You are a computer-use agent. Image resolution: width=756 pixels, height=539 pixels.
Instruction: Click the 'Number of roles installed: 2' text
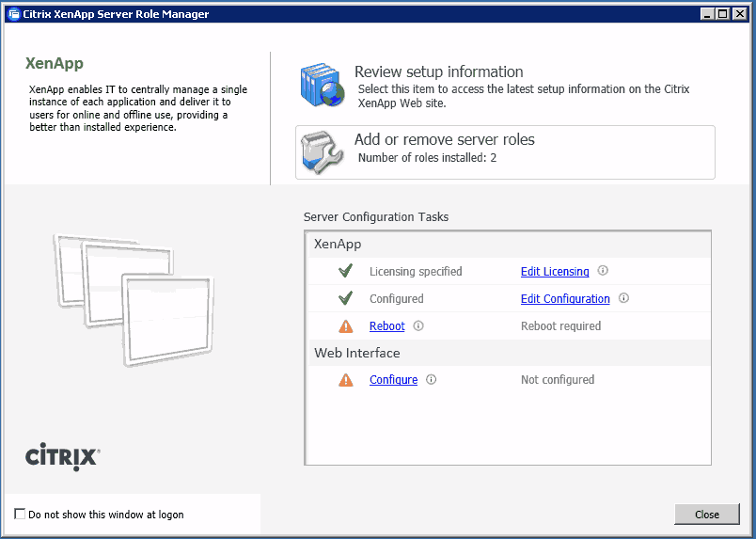[x=427, y=158]
